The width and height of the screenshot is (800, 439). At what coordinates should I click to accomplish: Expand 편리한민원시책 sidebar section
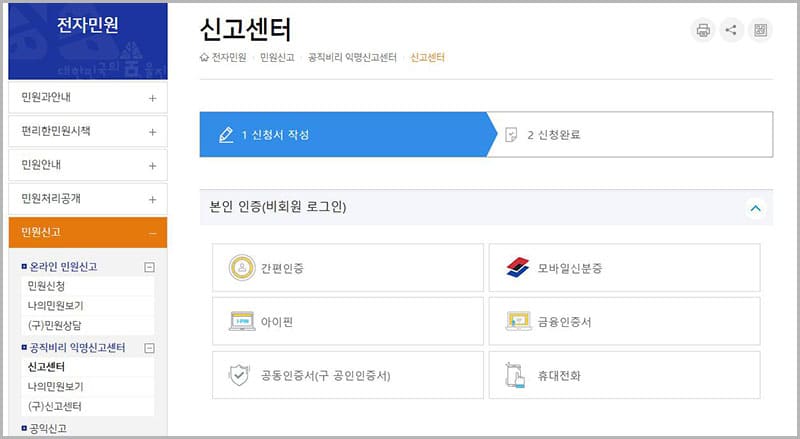(152, 131)
